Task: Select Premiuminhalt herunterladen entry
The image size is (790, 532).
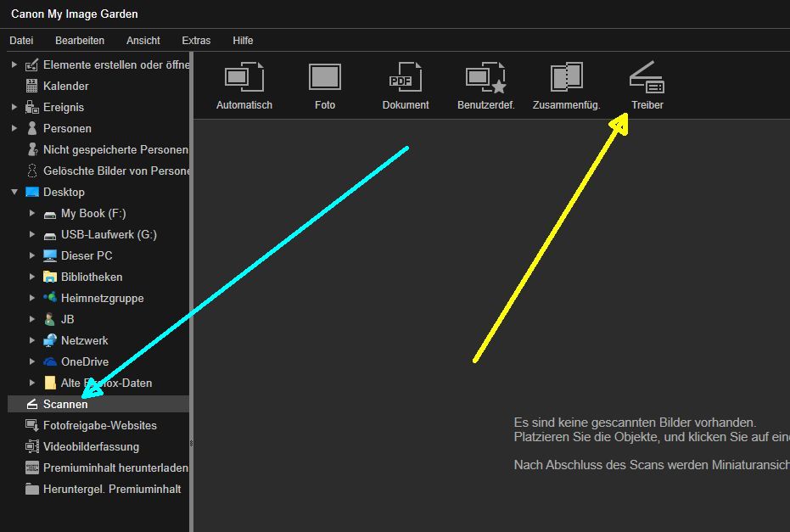Action: tap(116, 468)
